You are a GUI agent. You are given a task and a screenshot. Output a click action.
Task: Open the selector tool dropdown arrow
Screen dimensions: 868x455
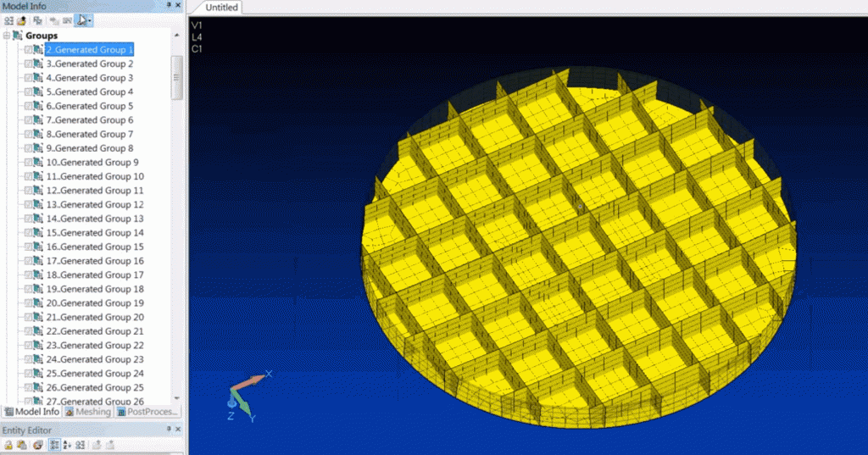(90, 20)
